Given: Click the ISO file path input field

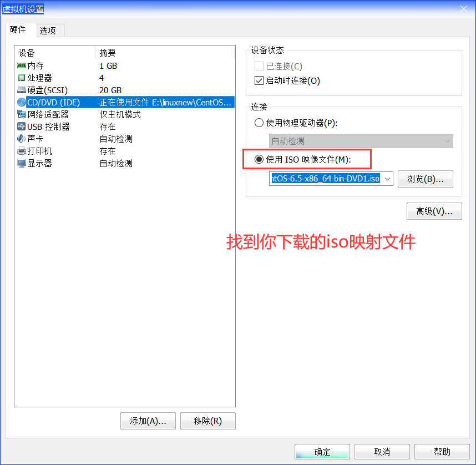Looking at the screenshot, I should [x=326, y=179].
